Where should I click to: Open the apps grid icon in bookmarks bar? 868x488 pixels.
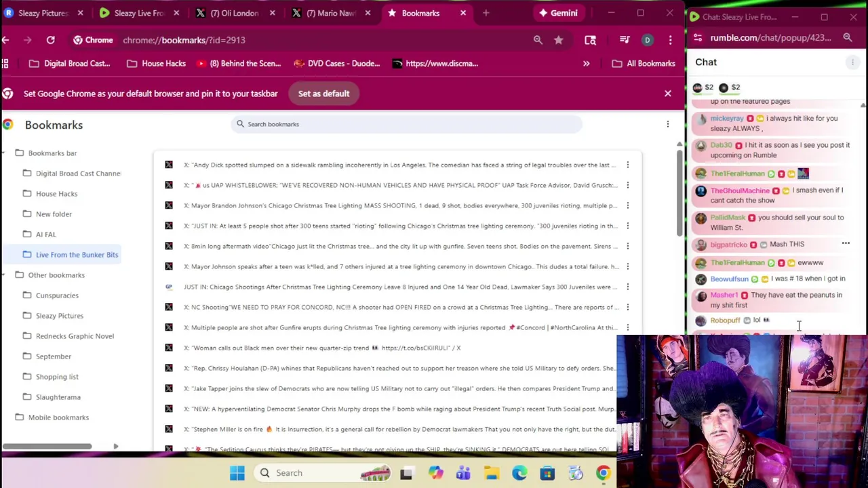pos(5,64)
